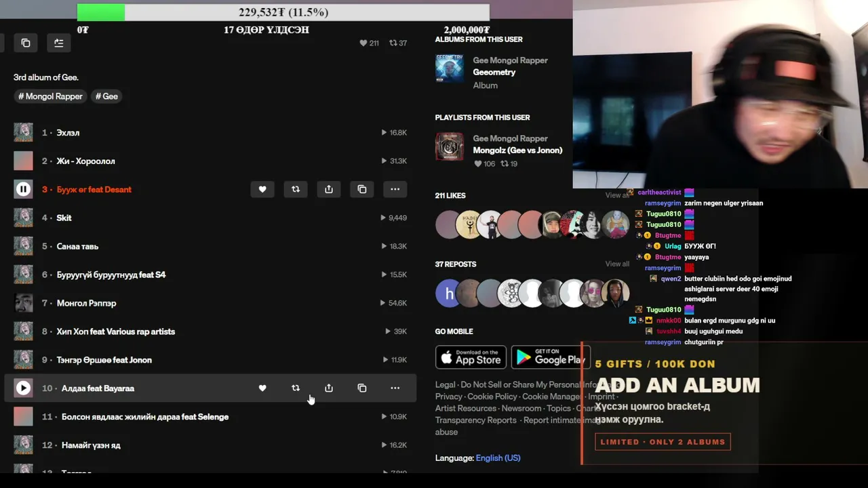Select the # Gee tag
The width and height of the screenshot is (868, 488).
[106, 96]
